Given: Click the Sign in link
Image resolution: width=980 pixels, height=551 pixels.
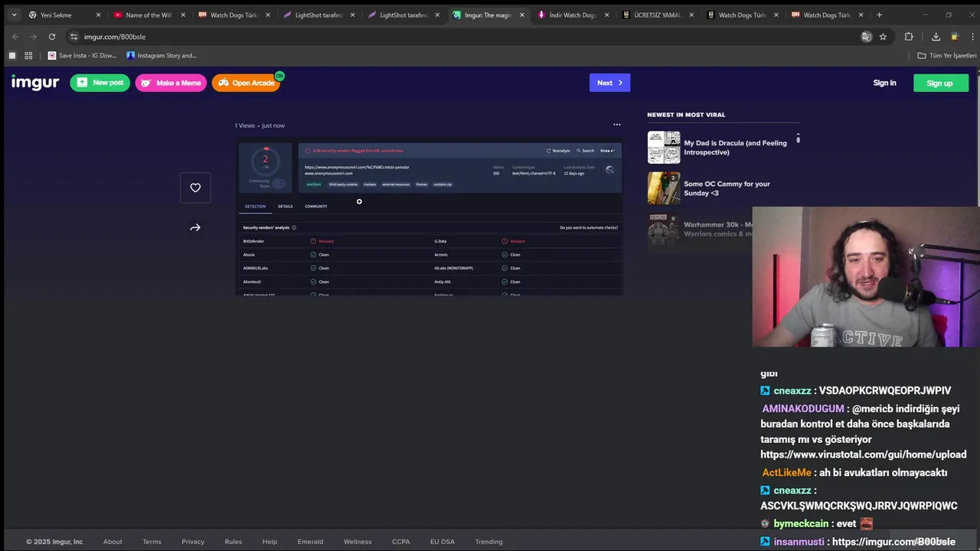Looking at the screenshot, I should (x=884, y=83).
